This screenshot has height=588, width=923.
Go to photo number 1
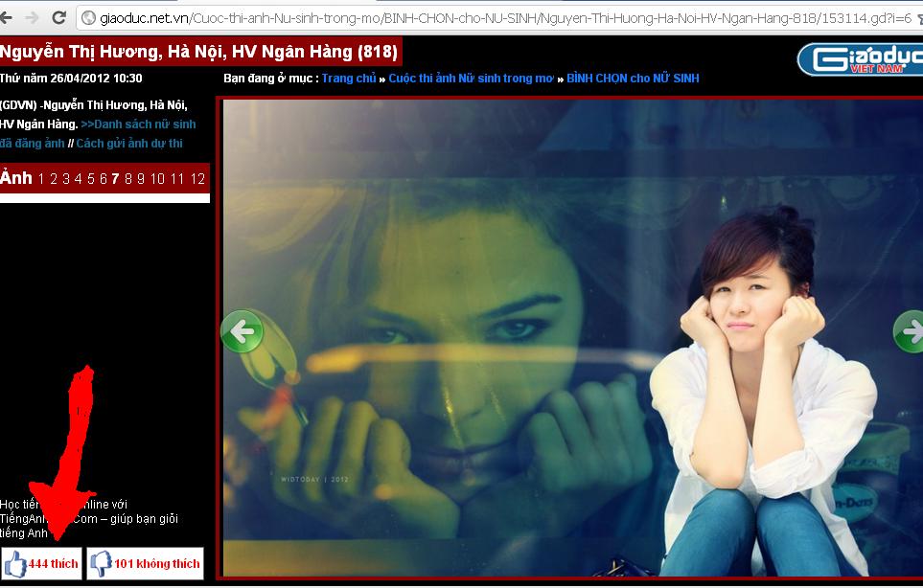coord(40,179)
